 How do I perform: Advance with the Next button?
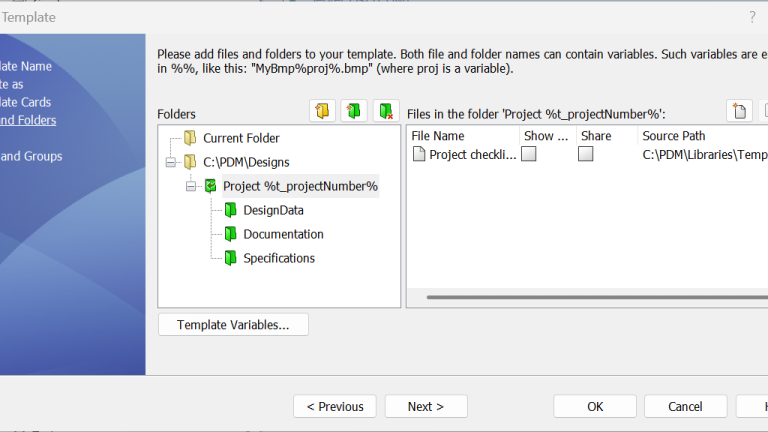(x=426, y=407)
